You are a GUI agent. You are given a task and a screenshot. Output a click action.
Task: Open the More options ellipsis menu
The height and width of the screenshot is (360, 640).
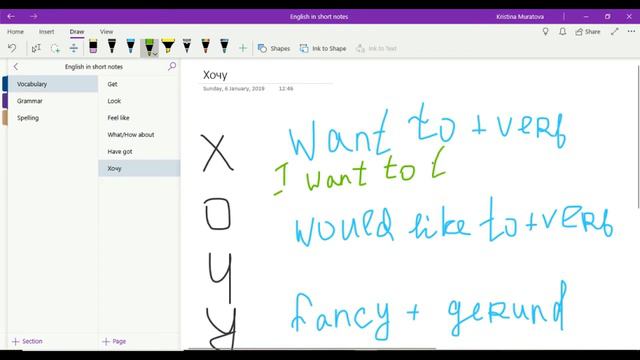[631, 31]
